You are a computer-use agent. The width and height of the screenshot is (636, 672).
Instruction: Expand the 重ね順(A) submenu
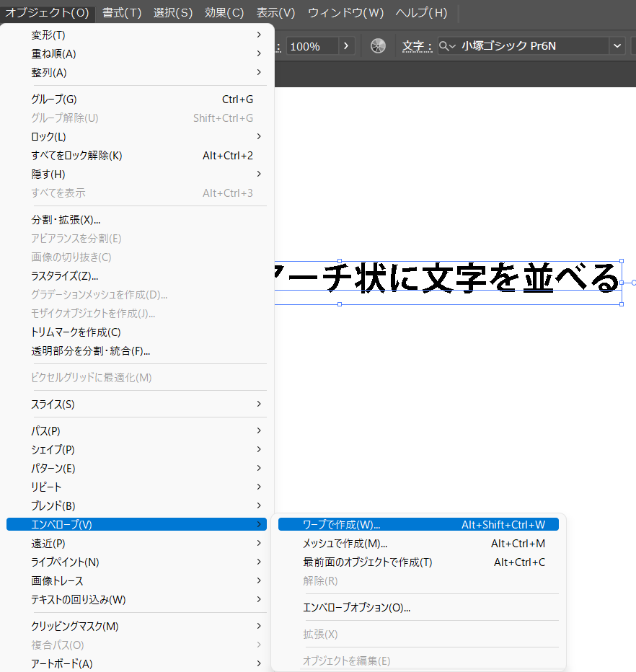[137, 53]
